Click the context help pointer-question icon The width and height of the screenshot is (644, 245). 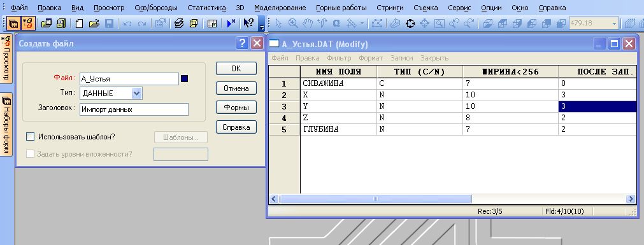248,23
